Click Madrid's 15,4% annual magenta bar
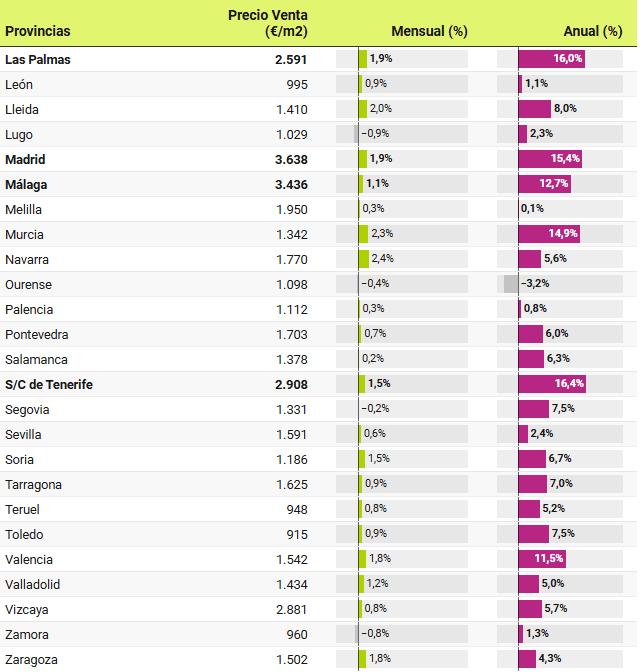 (550, 159)
